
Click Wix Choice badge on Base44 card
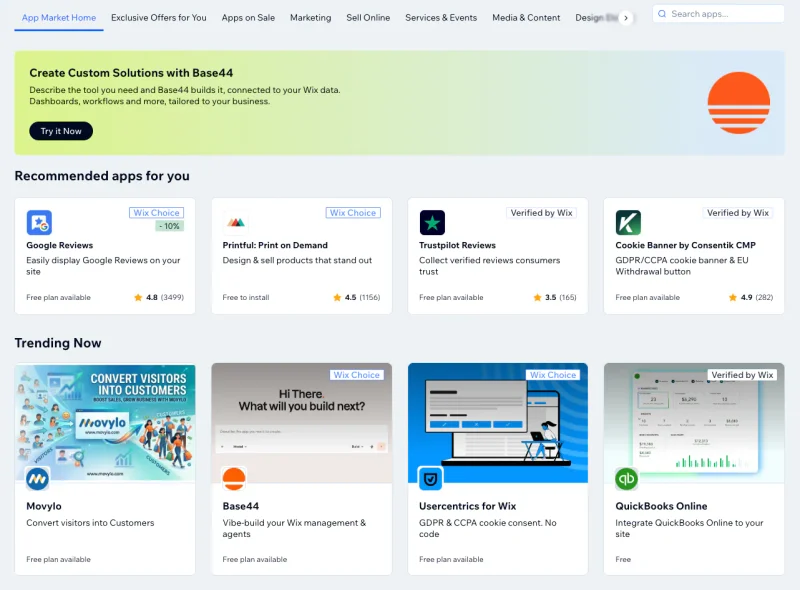357,375
